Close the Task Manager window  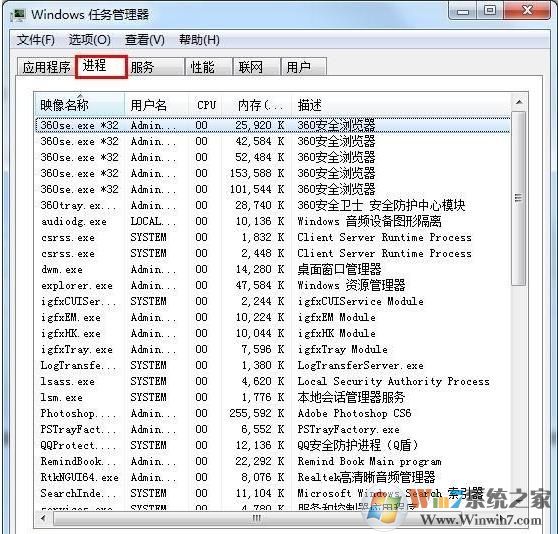tap(527, 11)
